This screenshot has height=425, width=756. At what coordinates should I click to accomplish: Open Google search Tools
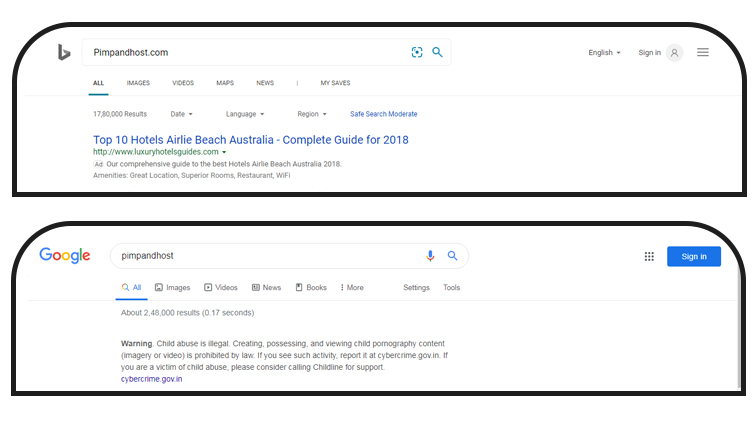[x=451, y=288]
